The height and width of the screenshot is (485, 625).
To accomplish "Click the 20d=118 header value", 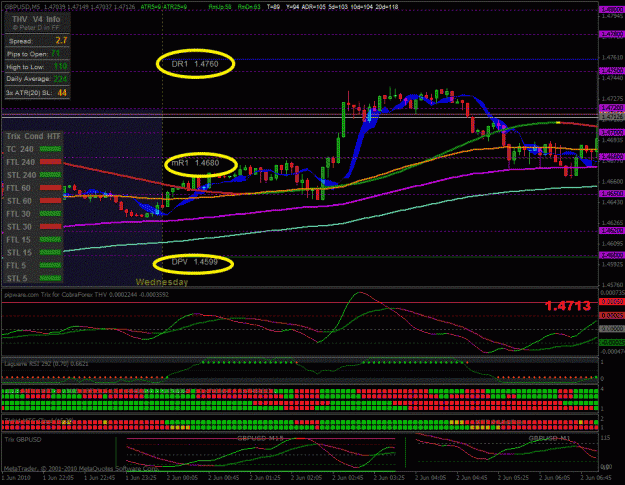I will point(387,7).
